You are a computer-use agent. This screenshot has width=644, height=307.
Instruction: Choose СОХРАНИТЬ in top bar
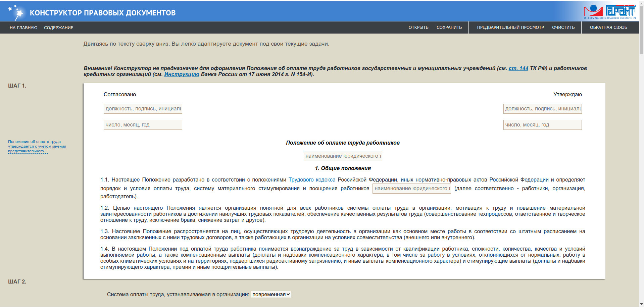point(449,28)
